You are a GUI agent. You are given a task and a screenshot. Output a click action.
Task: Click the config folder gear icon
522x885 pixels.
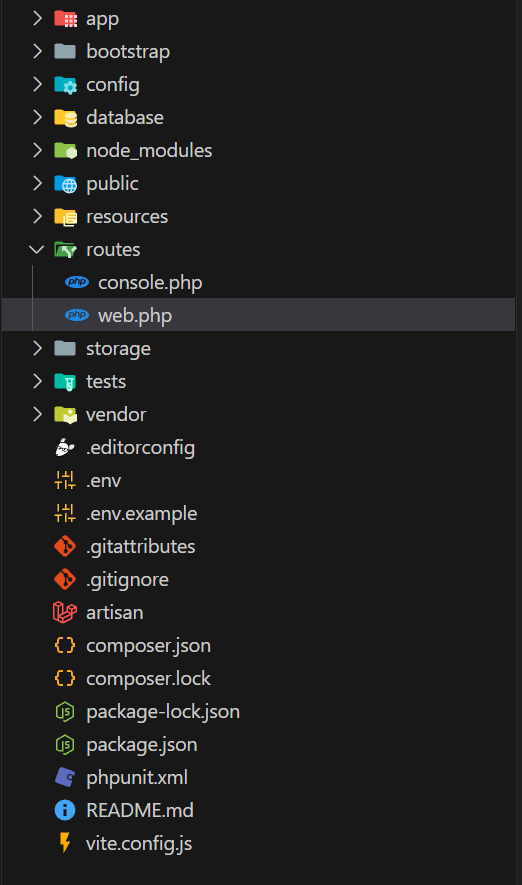click(65, 85)
